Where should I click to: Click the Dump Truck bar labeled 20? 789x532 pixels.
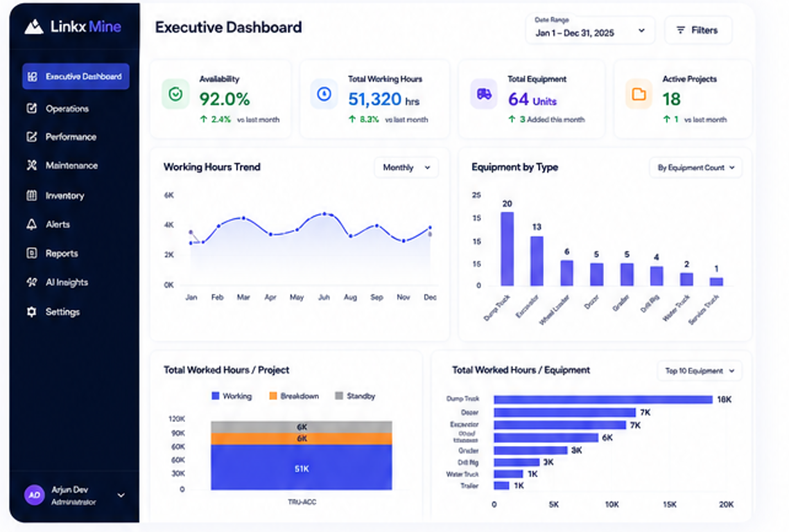coord(508,249)
